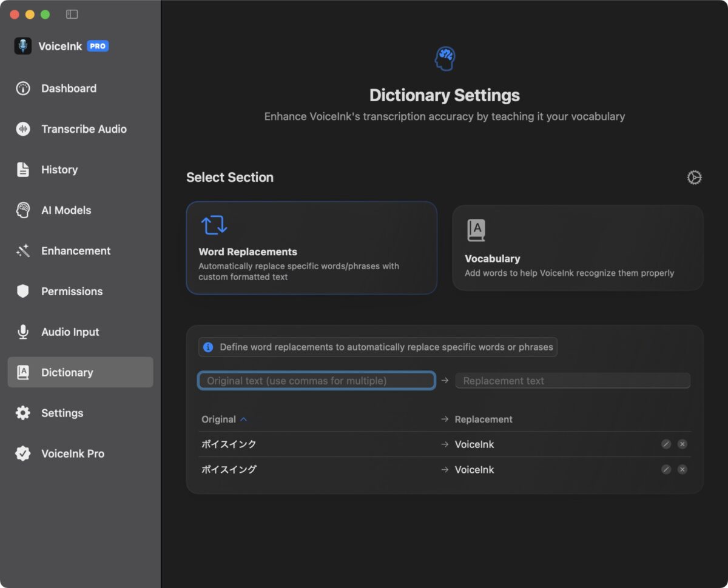Click the History document icon
The image size is (728, 588).
click(23, 170)
